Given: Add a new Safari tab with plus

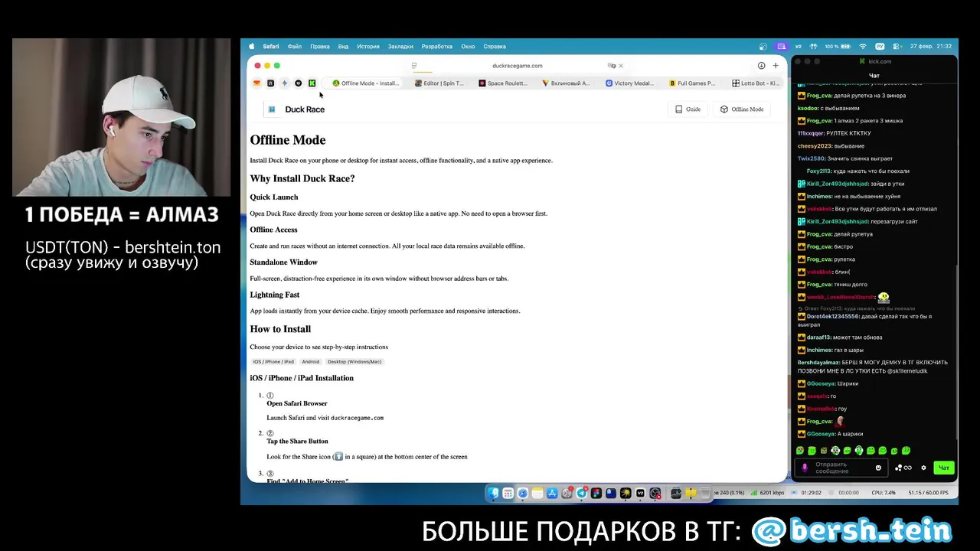Looking at the screenshot, I should [x=775, y=66].
